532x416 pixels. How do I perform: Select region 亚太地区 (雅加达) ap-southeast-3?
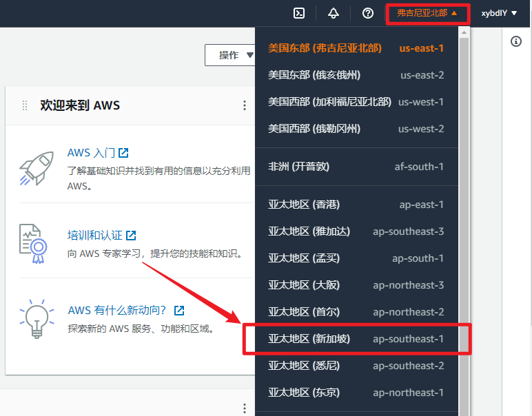click(356, 231)
